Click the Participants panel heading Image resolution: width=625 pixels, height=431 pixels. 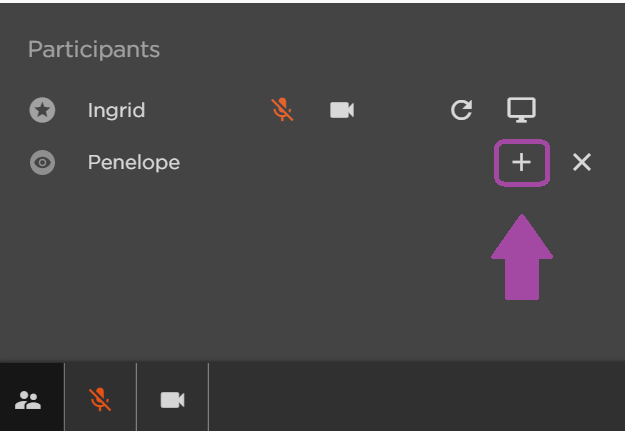click(94, 50)
